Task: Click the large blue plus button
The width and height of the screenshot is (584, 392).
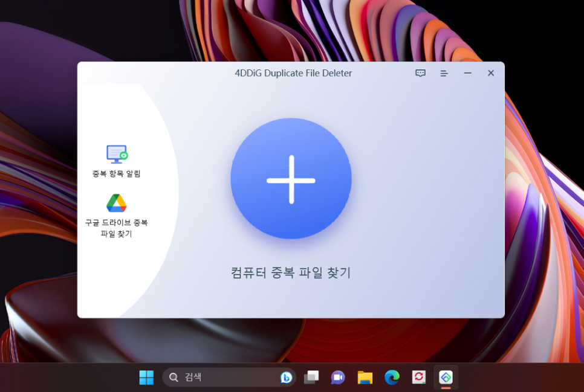Action: point(291,179)
